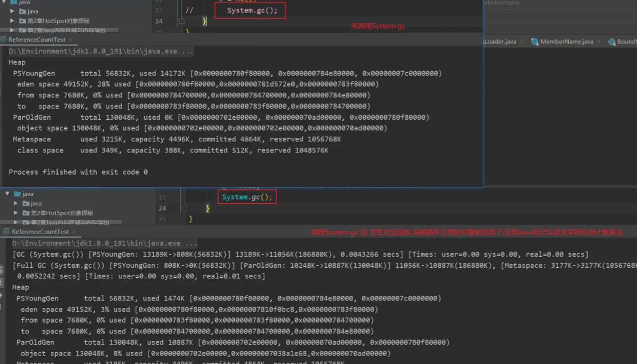The width and height of the screenshot is (637, 364).
Task: Click the 第2章HotSpot对象探秘 folder icon in the lower tree
Action: coord(26,213)
